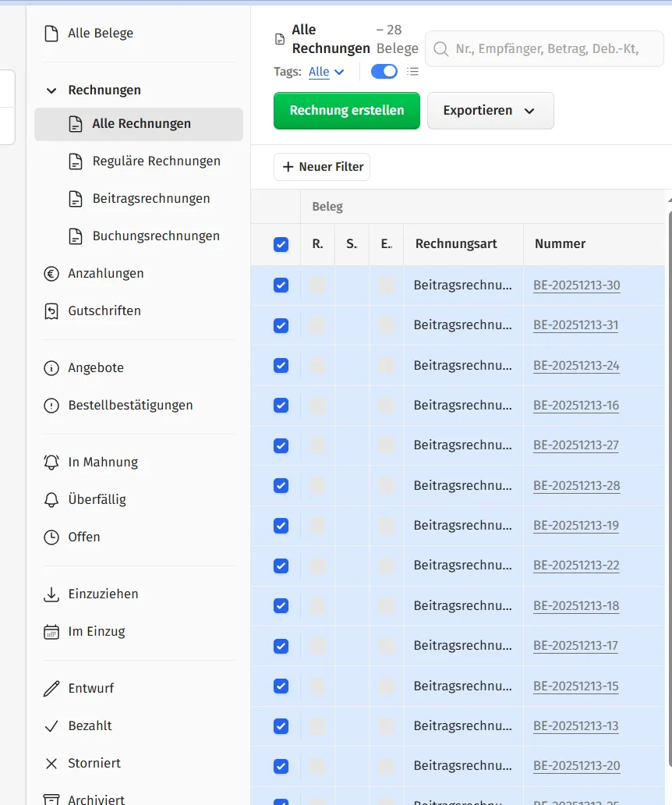Click the invoice search input field
Screen dimensions: 672x805
pyautogui.click(x=554, y=49)
